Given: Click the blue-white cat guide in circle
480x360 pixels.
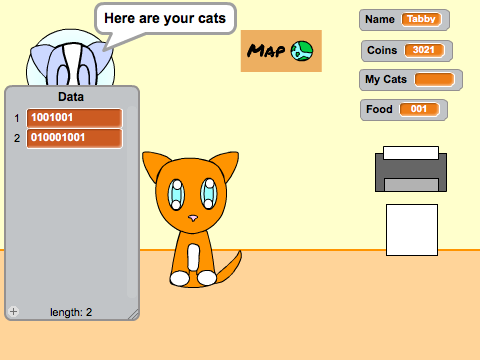Looking at the screenshot, I should coord(70,58).
